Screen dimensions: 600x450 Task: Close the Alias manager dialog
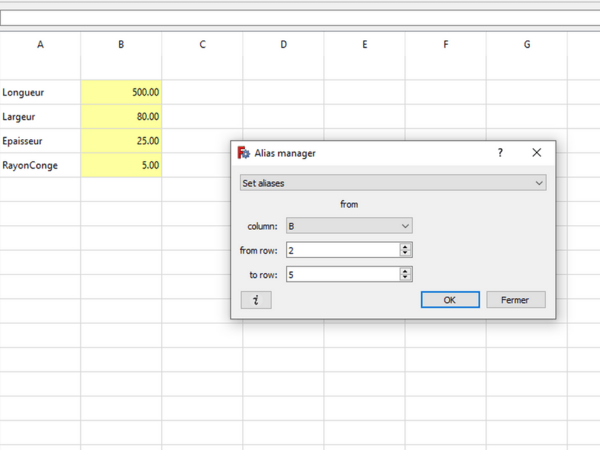tap(536, 153)
